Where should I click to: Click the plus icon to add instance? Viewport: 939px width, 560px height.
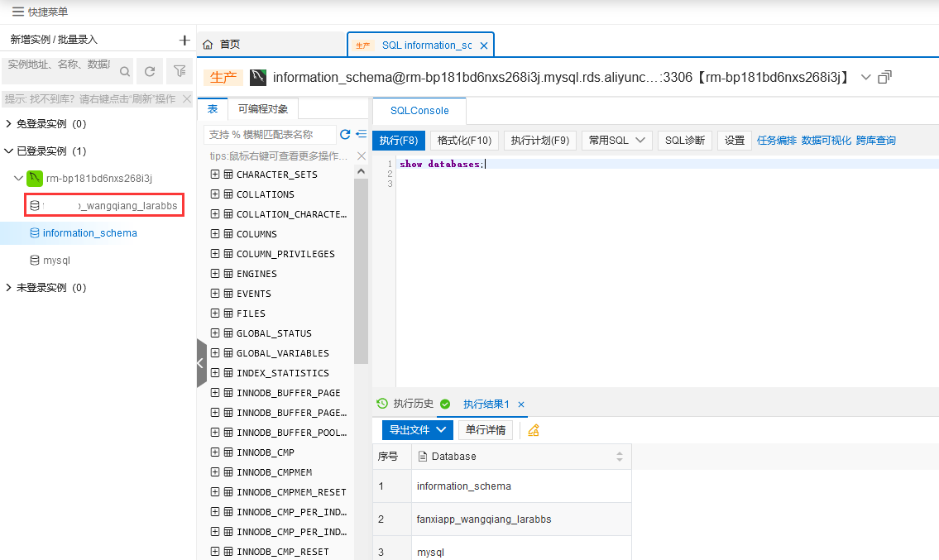(184, 40)
